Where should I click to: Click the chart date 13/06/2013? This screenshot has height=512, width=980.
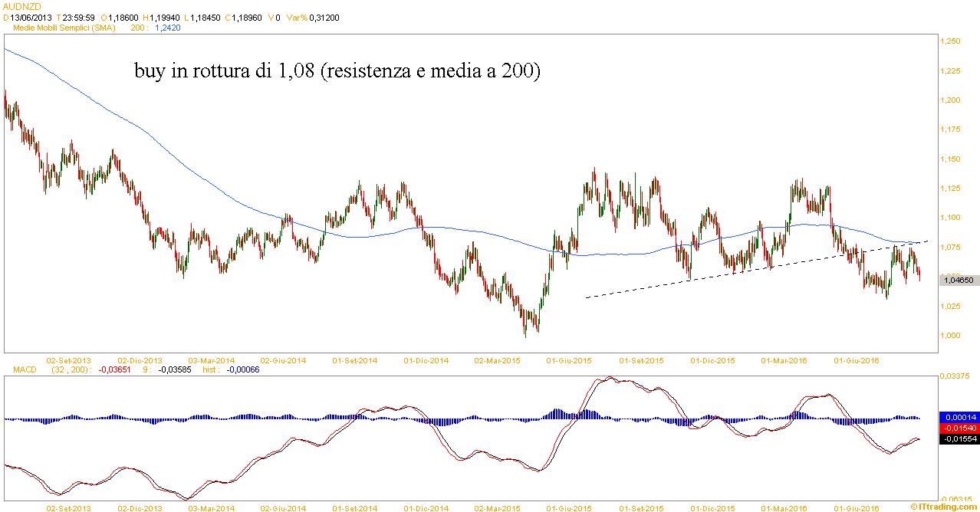[x=31, y=16]
